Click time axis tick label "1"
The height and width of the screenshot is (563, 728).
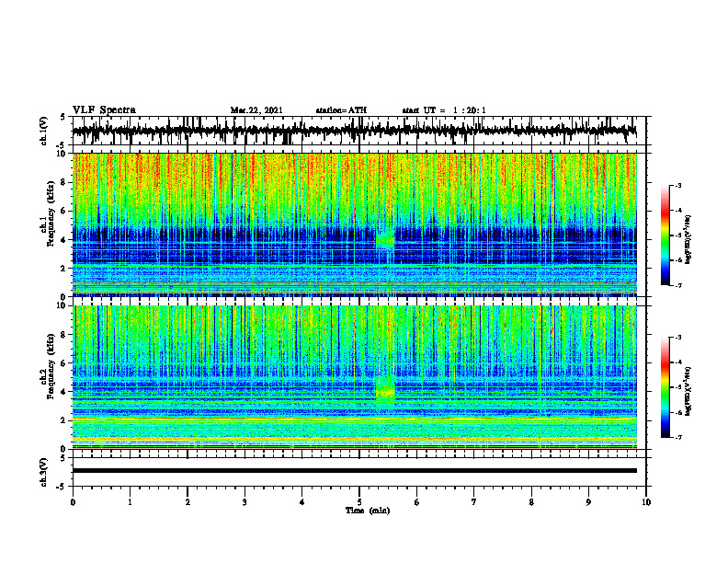130,502
